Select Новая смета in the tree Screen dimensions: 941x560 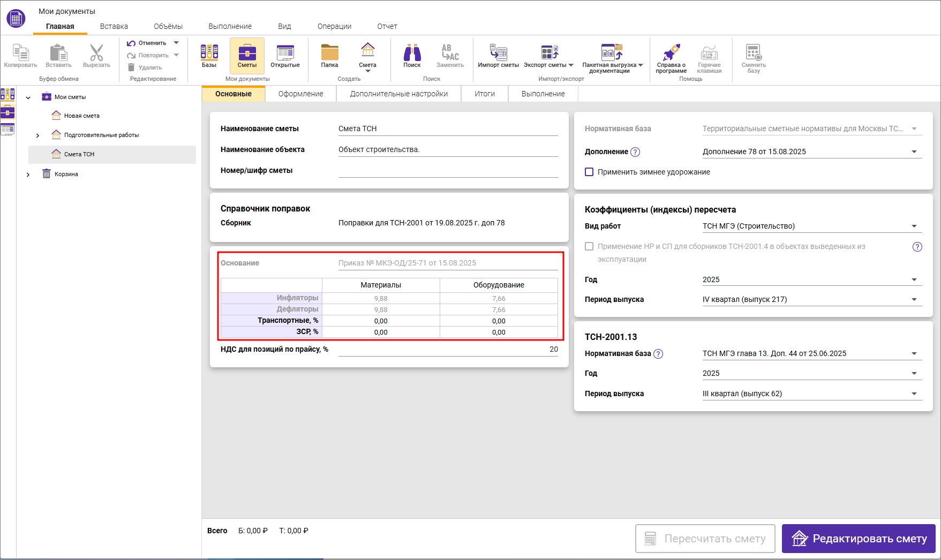click(81, 116)
